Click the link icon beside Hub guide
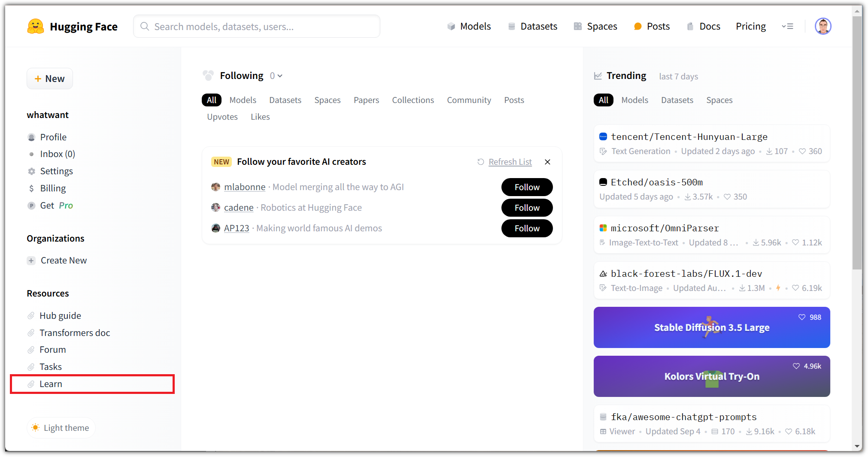 coord(31,316)
